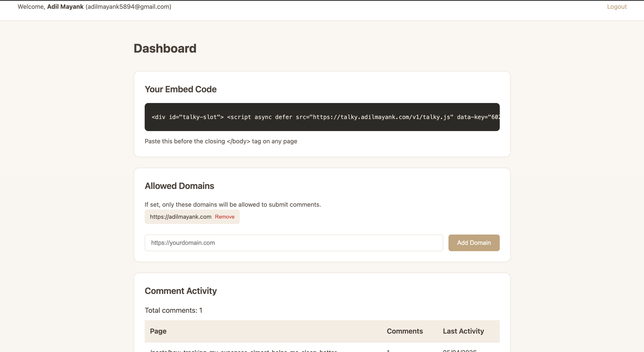644x352 pixels.
Task: Click the Add Domain button
Action: [x=474, y=243]
